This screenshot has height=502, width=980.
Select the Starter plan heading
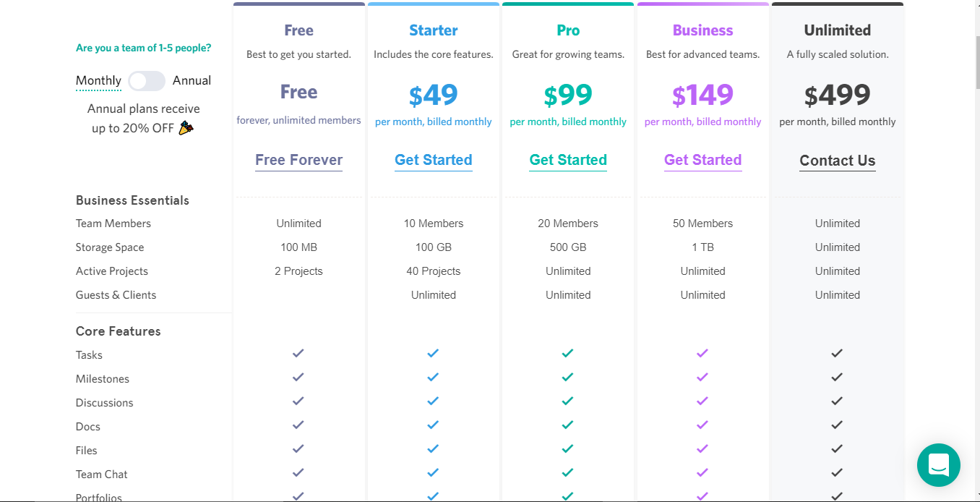pyautogui.click(x=433, y=30)
